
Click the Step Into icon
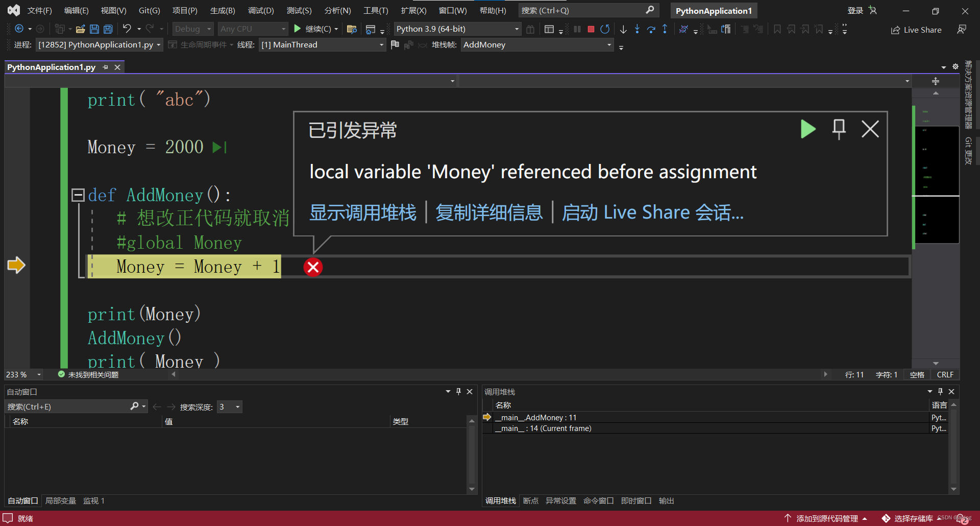637,29
